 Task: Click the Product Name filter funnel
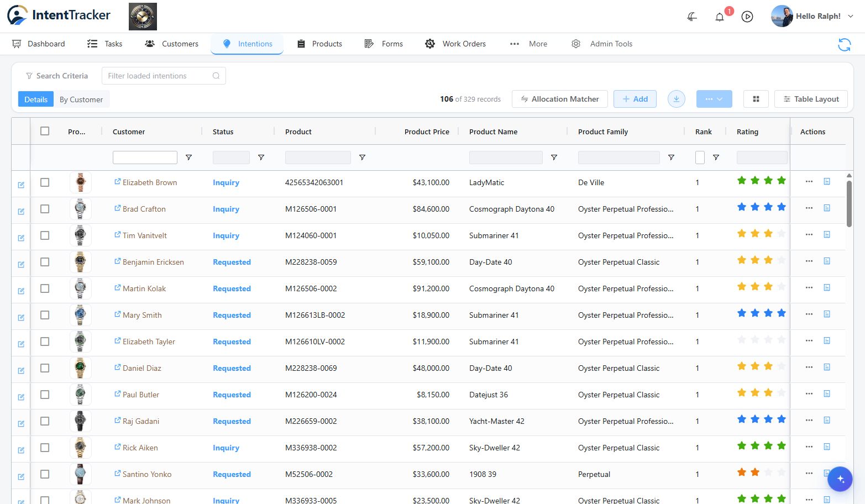[554, 158]
